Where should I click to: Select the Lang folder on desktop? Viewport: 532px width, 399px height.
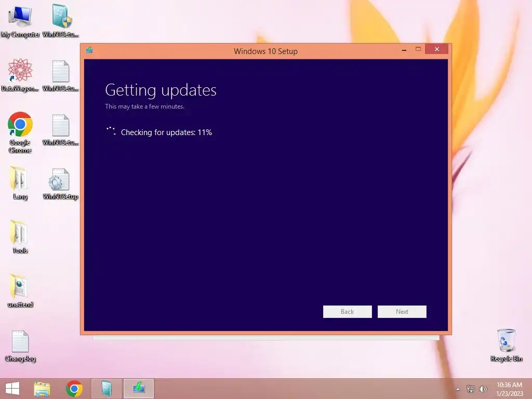20,183
